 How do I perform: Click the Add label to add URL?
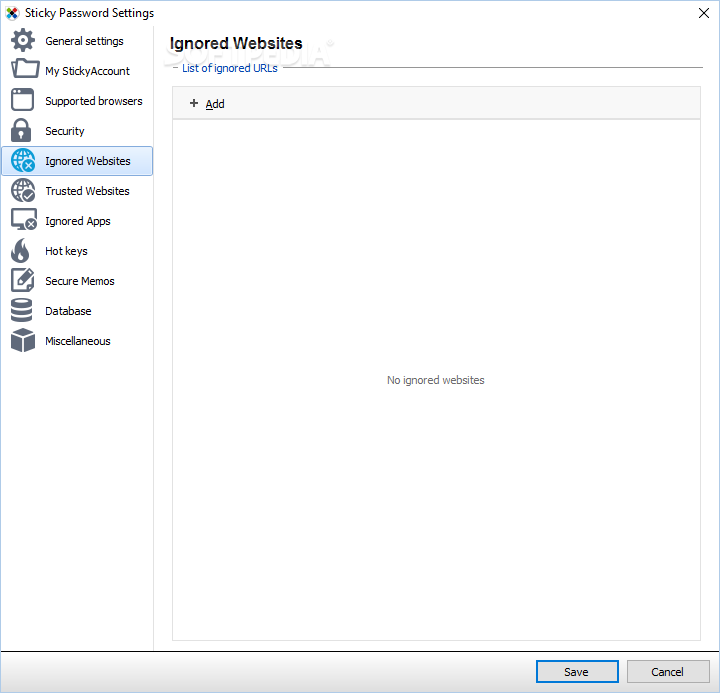coord(215,104)
